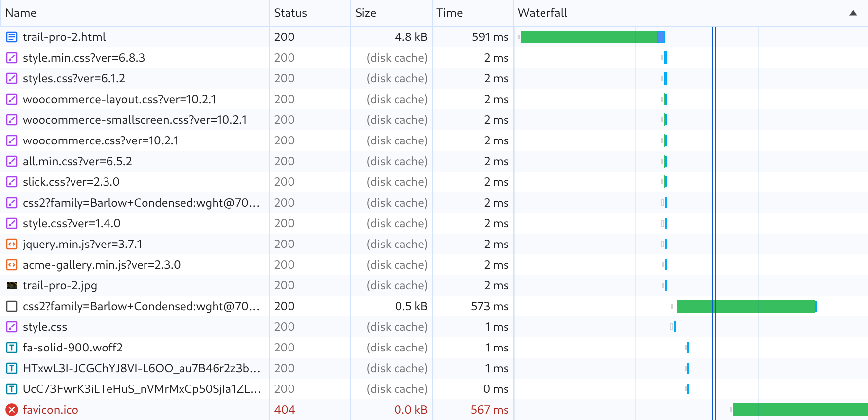Click the stylesheet icon for slick.css?ver=2.3.0
Image resolution: width=868 pixels, height=420 pixels.
12,182
